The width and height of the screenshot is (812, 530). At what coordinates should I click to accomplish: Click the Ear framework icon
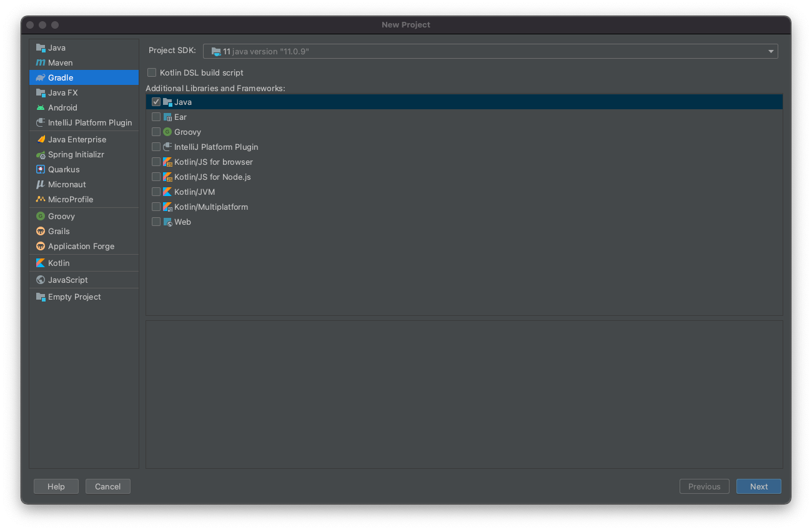click(167, 117)
